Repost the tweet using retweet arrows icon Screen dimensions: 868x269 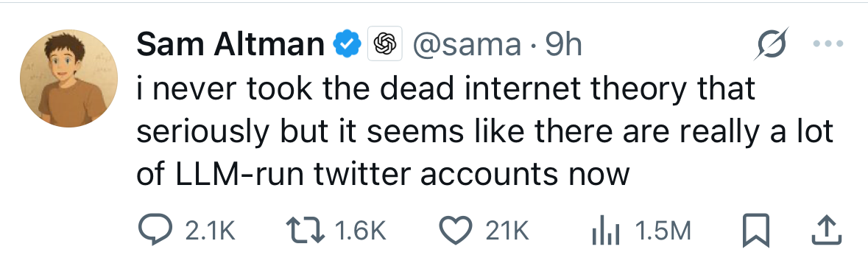tap(305, 230)
